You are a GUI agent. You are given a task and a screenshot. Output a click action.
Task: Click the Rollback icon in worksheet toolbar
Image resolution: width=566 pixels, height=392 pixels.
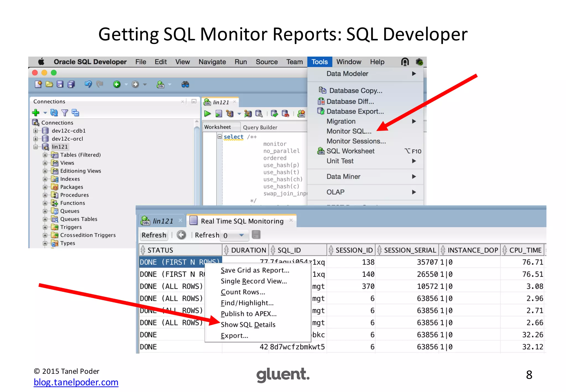click(x=285, y=114)
